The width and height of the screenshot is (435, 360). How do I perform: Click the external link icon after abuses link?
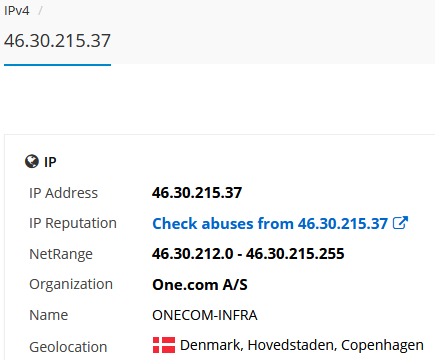click(400, 223)
